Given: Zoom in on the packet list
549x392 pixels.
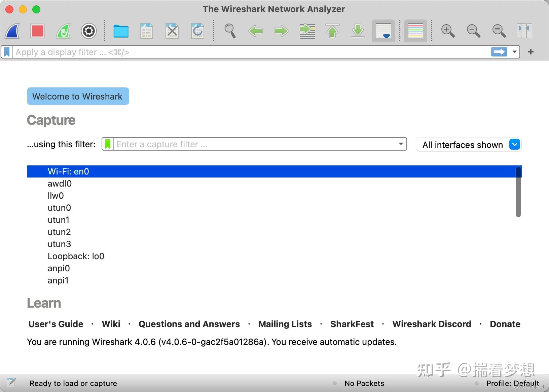Looking at the screenshot, I should coord(448,31).
